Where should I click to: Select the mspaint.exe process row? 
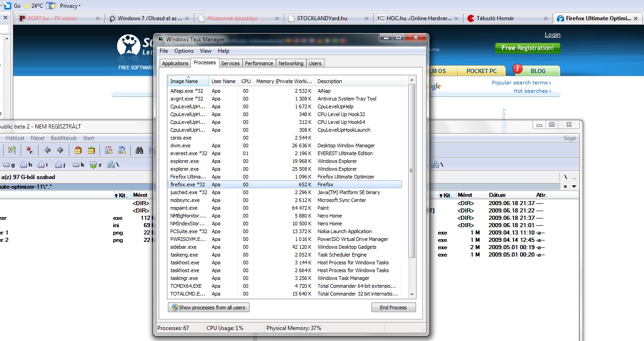point(284,208)
